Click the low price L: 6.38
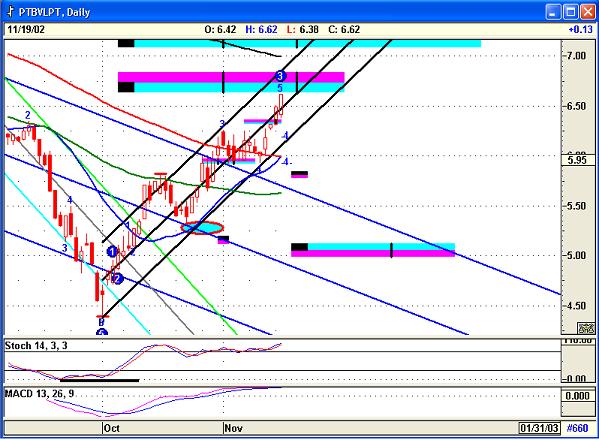 point(303,29)
